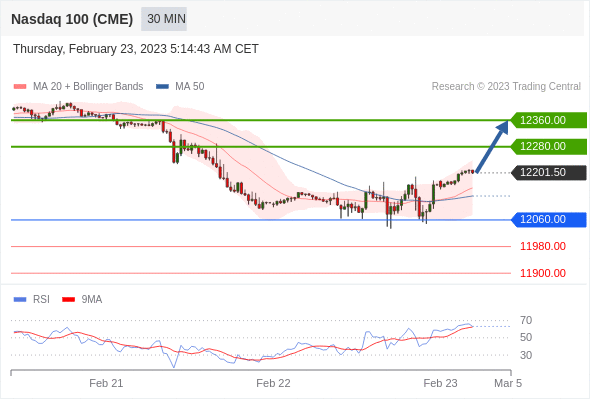Click the 12280.00 resistance price tag

coord(549,146)
